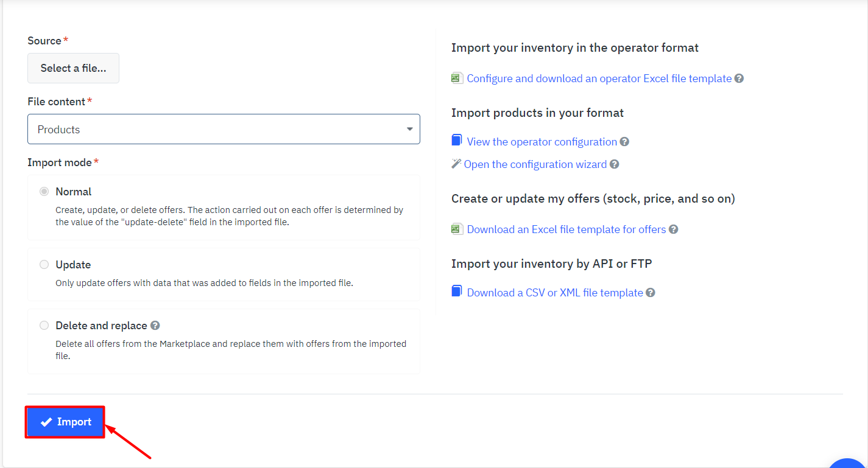
Task: Click help icon beside CSV or XML template
Action: pos(651,293)
